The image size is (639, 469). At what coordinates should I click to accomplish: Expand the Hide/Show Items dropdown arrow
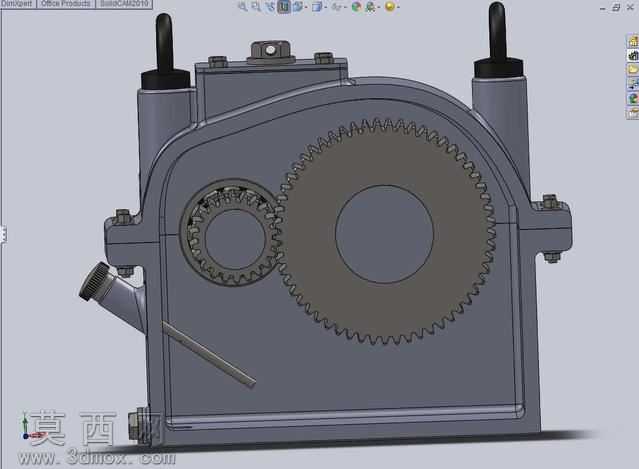point(344,7)
